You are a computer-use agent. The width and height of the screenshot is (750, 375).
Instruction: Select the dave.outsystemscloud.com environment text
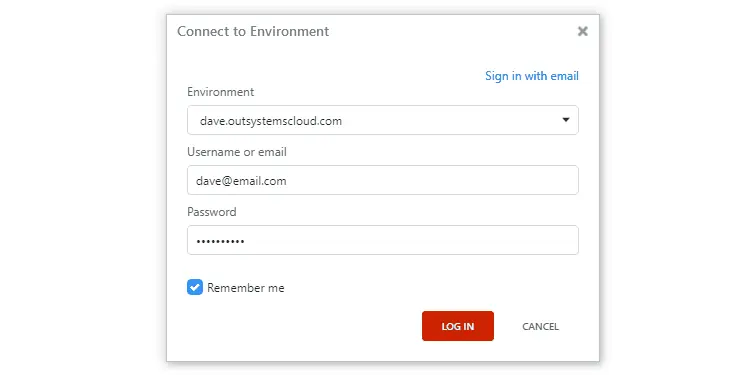point(271,121)
